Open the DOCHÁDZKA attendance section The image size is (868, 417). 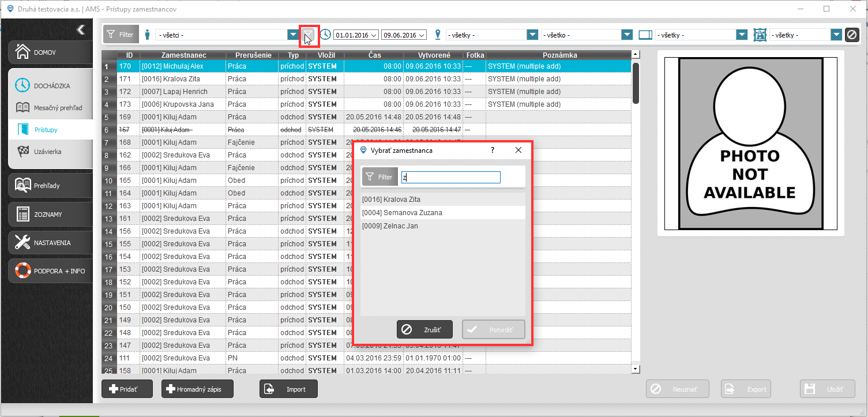point(50,85)
